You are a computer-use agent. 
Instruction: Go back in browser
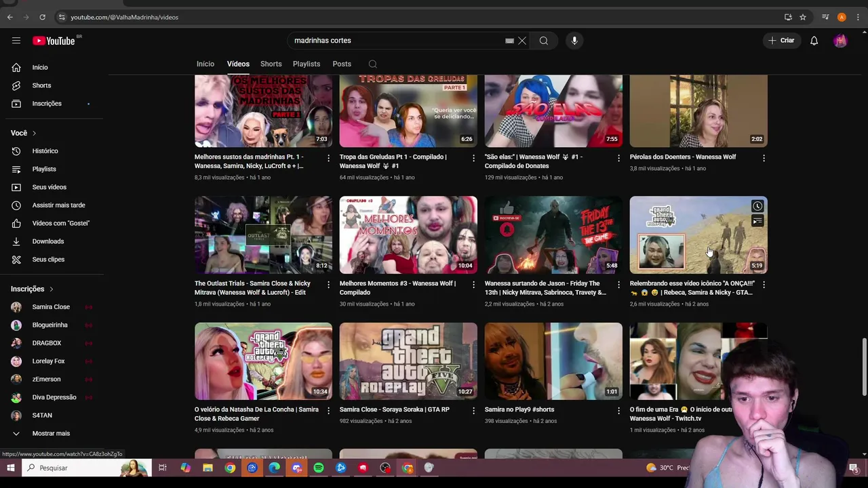[9, 17]
